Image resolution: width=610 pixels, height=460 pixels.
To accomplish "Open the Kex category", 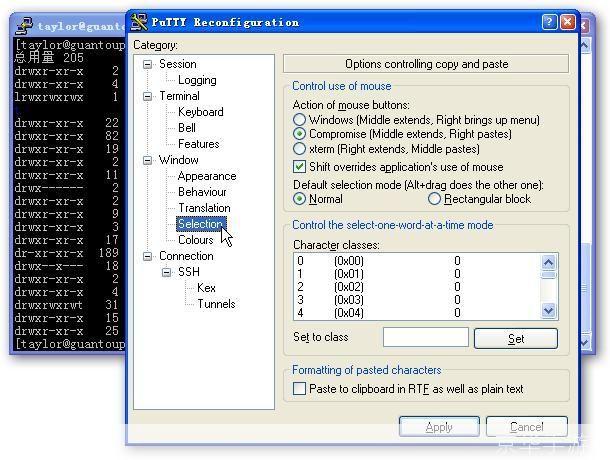I will pyautogui.click(x=206, y=288).
